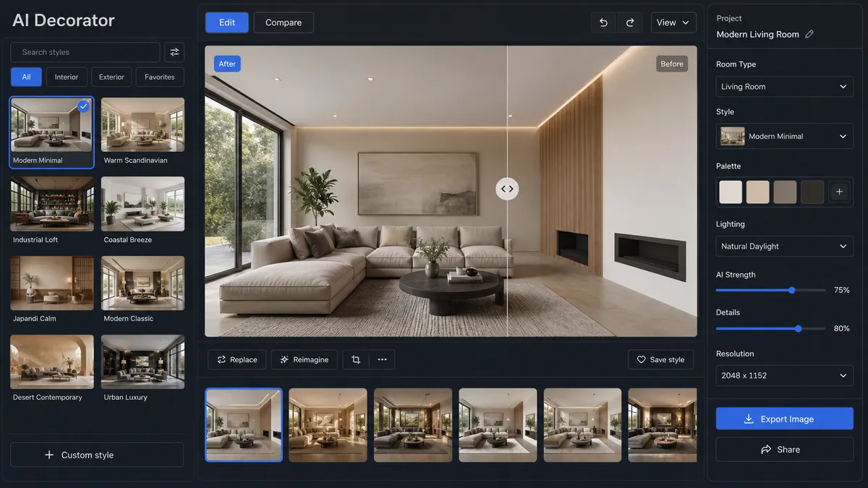This screenshot has width=868, height=488.
Task: Click Save style heart button
Action: coord(660,359)
